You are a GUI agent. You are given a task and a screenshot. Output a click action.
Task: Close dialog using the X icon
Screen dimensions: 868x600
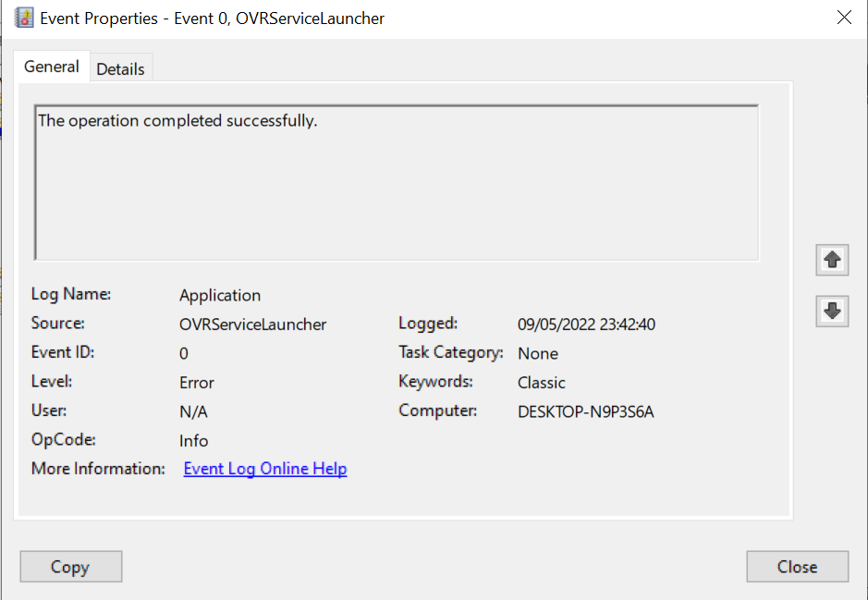click(x=844, y=18)
